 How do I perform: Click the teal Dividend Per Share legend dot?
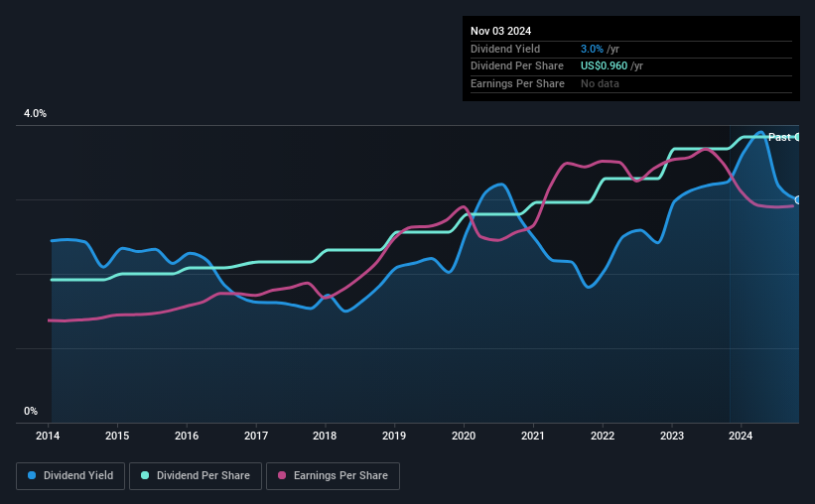(x=145, y=475)
